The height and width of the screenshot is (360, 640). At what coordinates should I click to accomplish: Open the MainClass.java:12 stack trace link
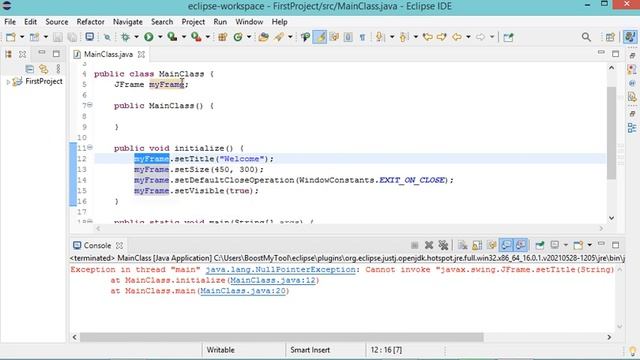point(273,280)
